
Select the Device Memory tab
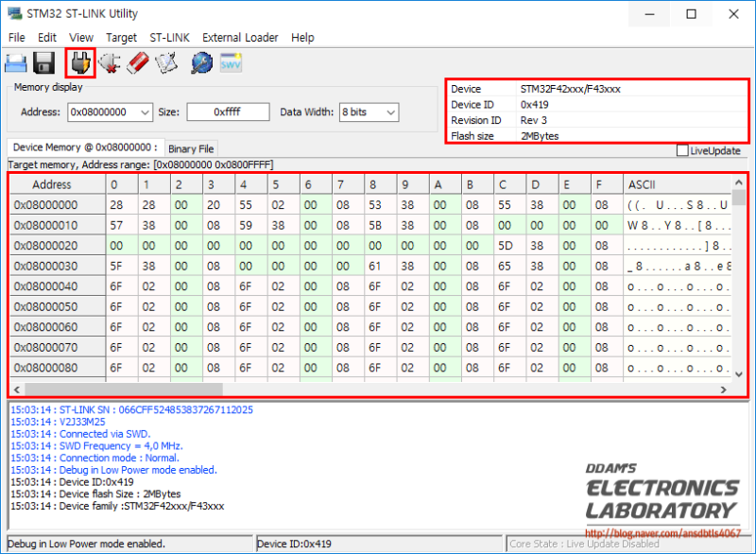tap(85, 147)
